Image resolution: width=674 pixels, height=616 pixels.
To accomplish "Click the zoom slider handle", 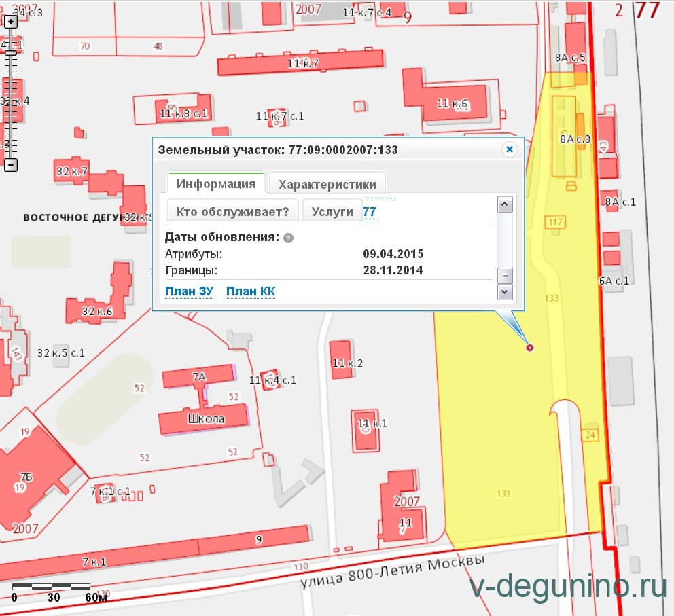I will point(11,51).
